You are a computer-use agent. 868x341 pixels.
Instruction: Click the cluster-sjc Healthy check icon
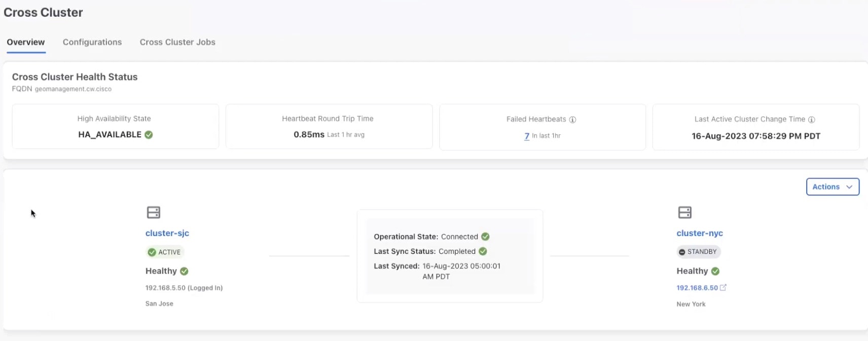(x=184, y=271)
